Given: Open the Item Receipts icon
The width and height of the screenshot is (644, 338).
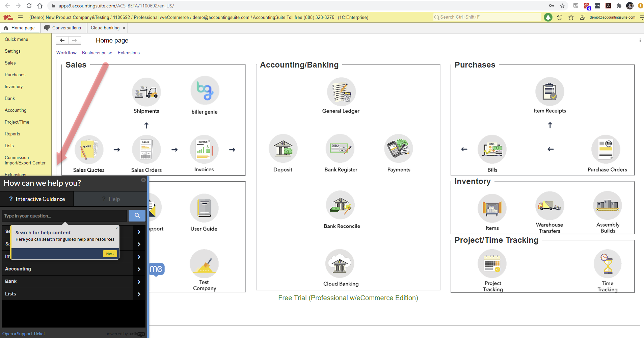Looking at the screenshot, I should pos(550,92).
